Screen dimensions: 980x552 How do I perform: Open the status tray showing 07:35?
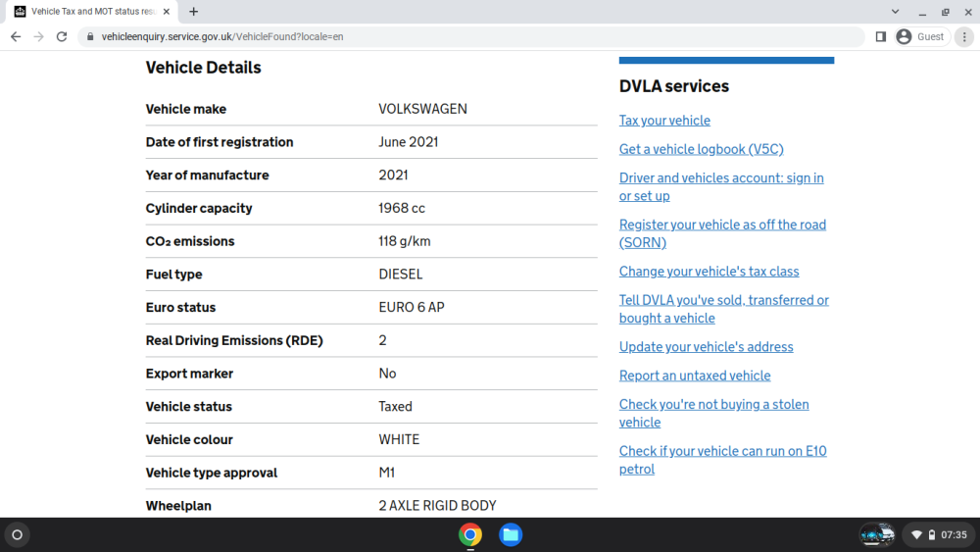coord(940,534)
